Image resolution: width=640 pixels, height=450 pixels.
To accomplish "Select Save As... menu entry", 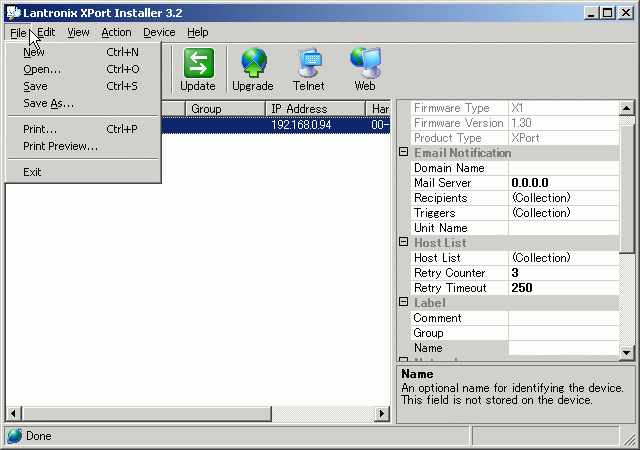I will [x=83, y=104].
